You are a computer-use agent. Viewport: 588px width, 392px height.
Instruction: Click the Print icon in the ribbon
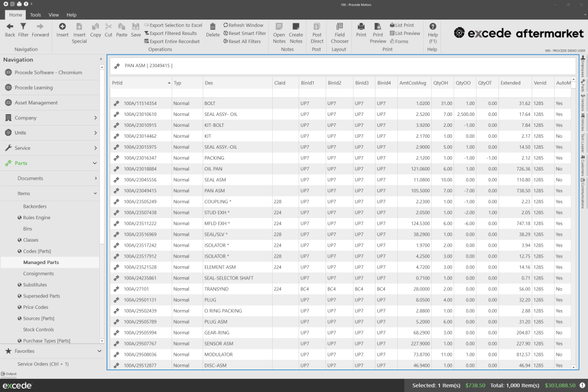pos(361,26)
